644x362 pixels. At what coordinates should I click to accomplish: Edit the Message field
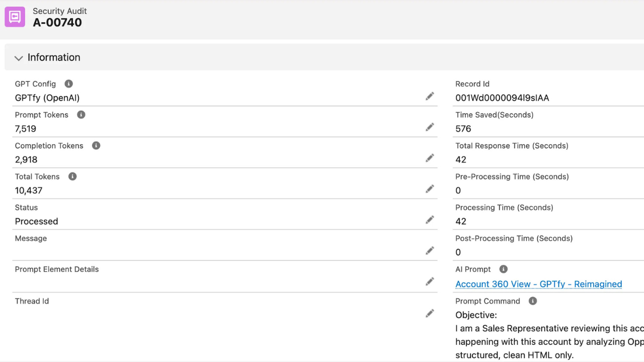(429, 251)
